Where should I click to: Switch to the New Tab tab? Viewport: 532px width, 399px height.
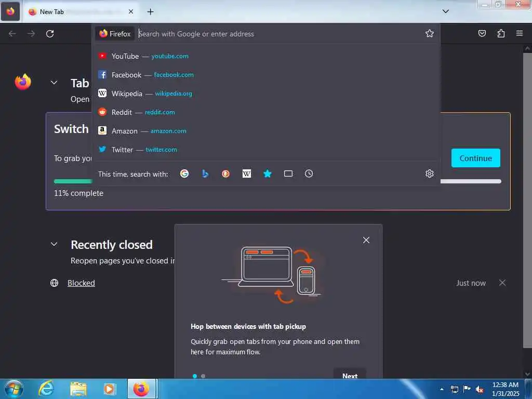pos(81,12)
